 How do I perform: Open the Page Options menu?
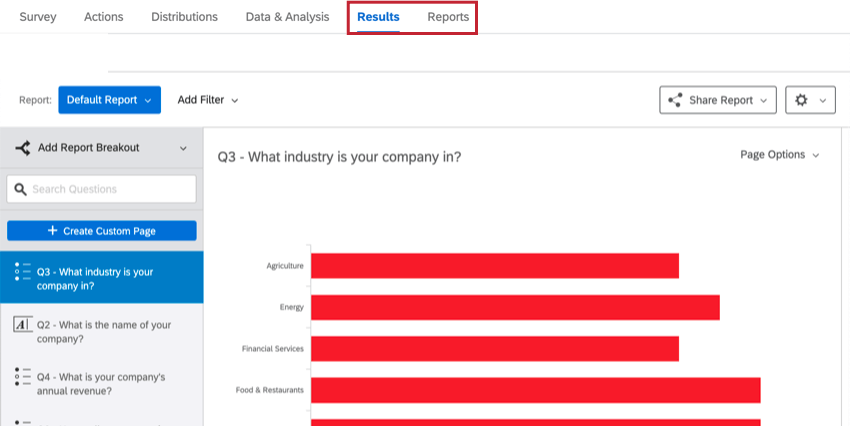coord(779,155)
